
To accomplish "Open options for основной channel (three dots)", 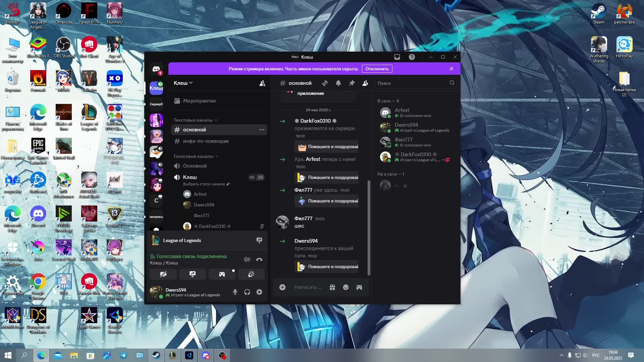I will pos(262,130).
